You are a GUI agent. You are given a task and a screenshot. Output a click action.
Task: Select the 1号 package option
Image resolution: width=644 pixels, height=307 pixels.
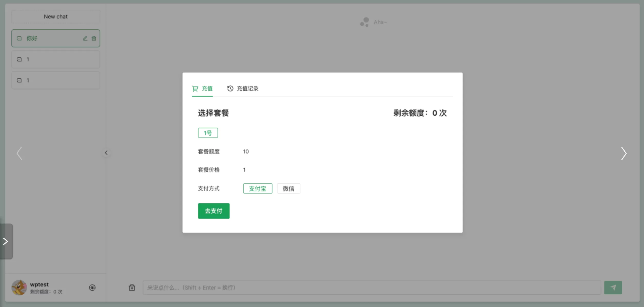(208, 133)
